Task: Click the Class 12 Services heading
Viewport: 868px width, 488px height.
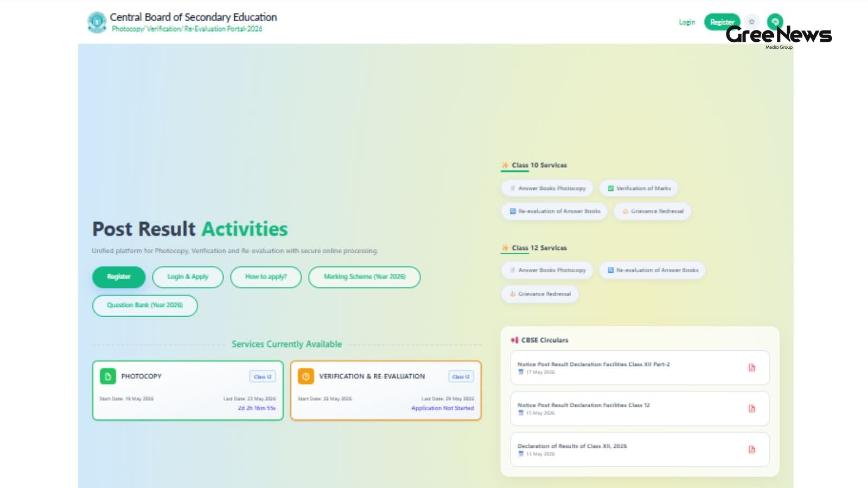Action: click(x=539, y=248)
